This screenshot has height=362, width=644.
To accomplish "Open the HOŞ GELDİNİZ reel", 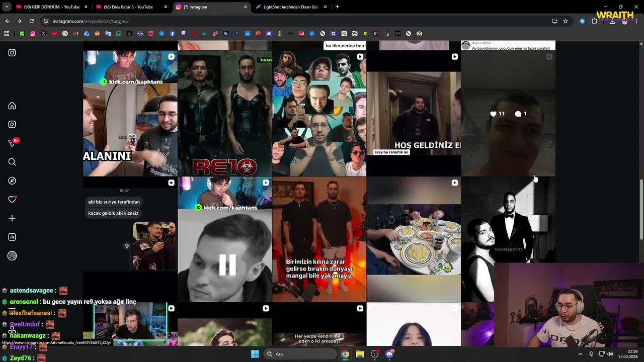I will 414,113.
